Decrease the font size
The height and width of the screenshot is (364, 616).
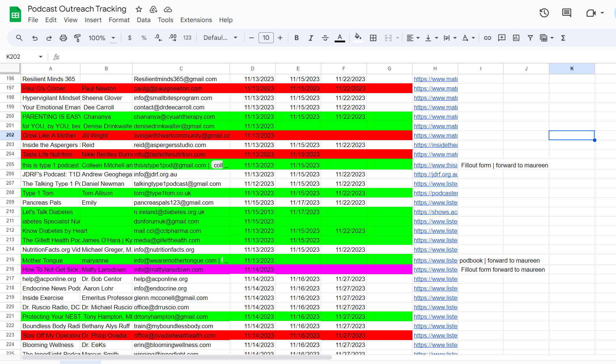coord(251,38)
